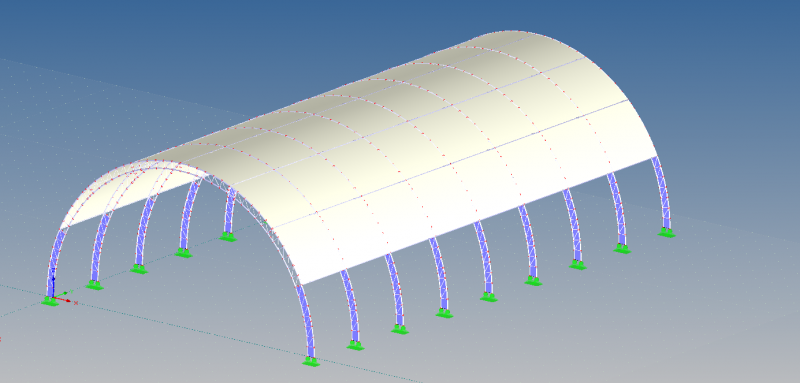Select the second green support from the front, near row
This screenshot has width=800, height=383.
tap(355, 346)
